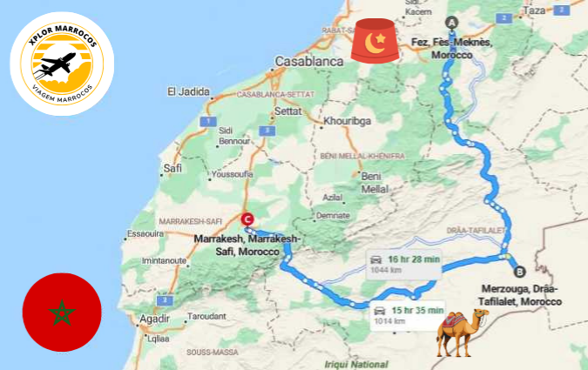Select map marker A at Fez
This screenshot has width=588, height=370.
tap(452, 24)
